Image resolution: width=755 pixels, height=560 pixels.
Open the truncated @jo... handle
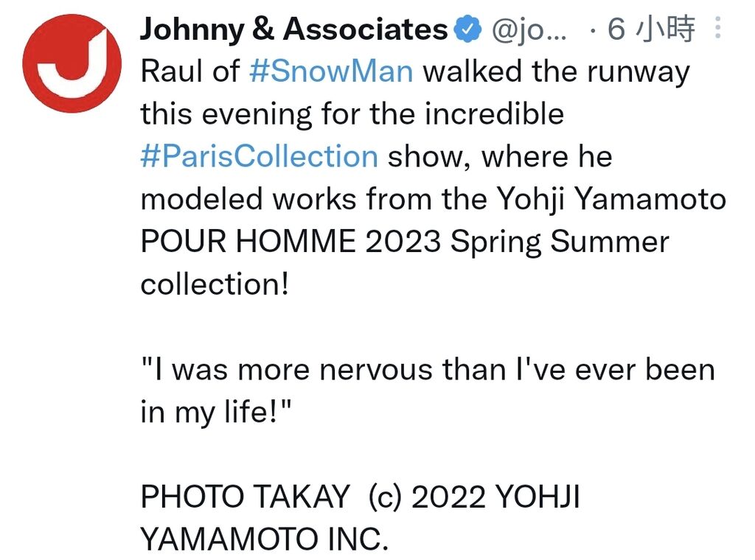529,29
